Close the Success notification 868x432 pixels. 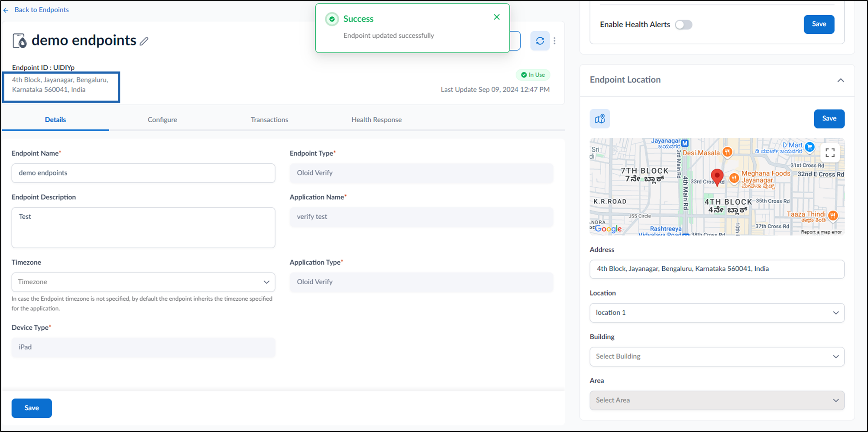(497, 17)
